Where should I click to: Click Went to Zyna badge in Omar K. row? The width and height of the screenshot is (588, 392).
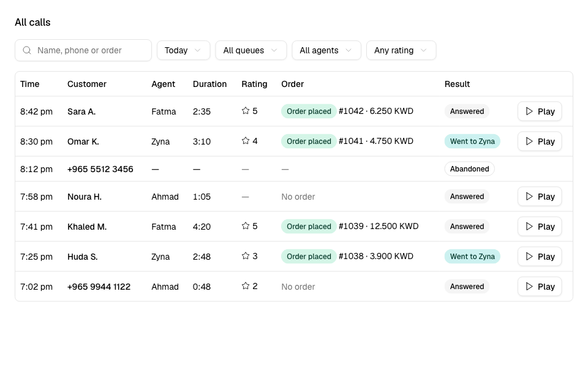pos(472,141)
